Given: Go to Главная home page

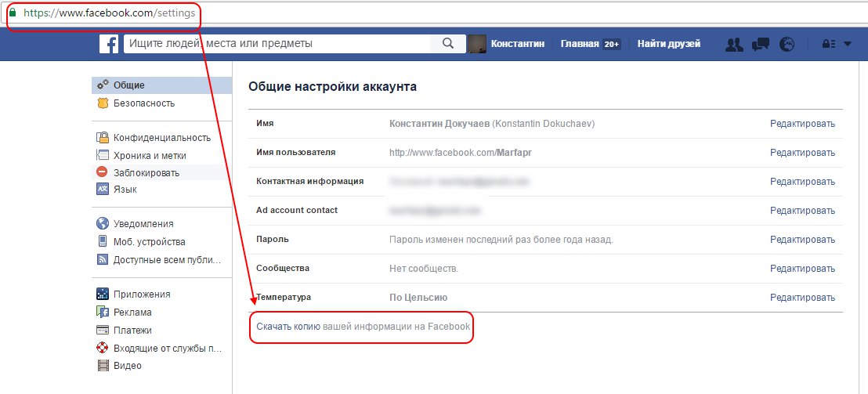Looking at the screenshot, I should click(x=580, y=44).
